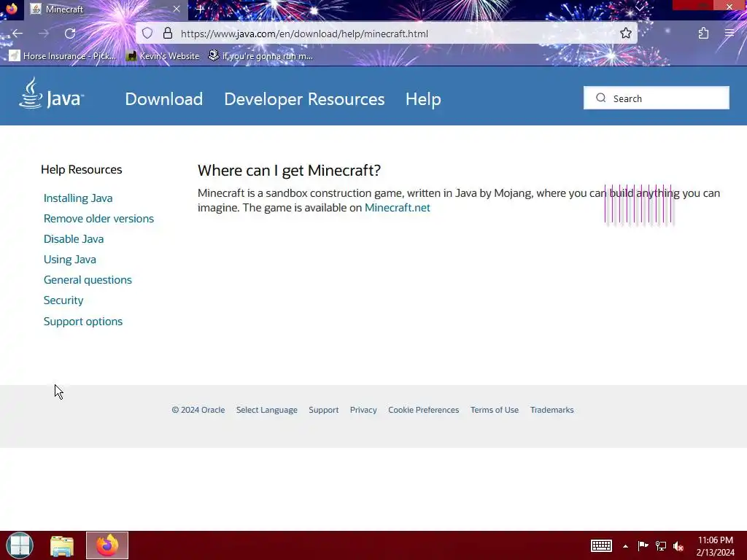
Task: Click the Firefox icon in the tab bar
Action: tap(12, 9)
